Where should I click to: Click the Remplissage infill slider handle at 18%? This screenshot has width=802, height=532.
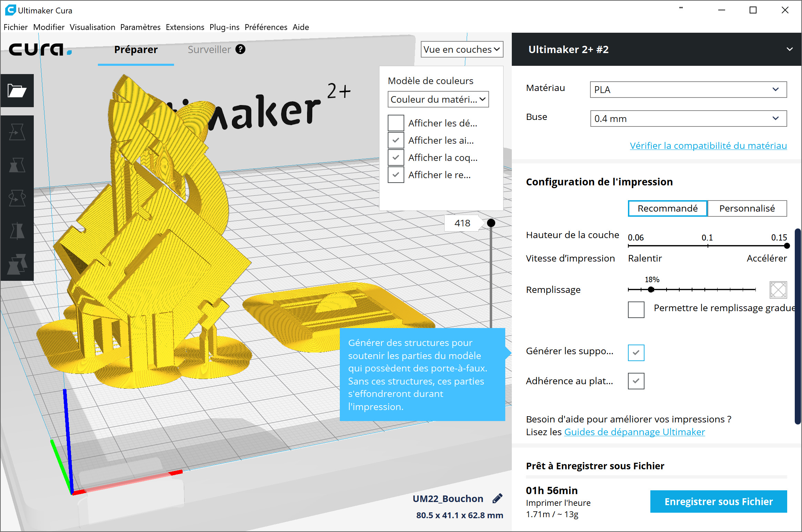(x=651, y=289)
